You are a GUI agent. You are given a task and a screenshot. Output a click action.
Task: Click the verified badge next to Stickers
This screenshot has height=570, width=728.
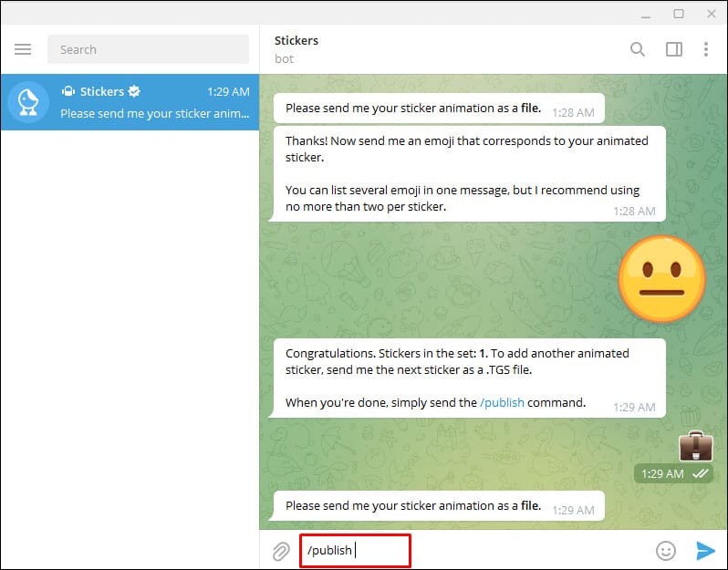134,91
